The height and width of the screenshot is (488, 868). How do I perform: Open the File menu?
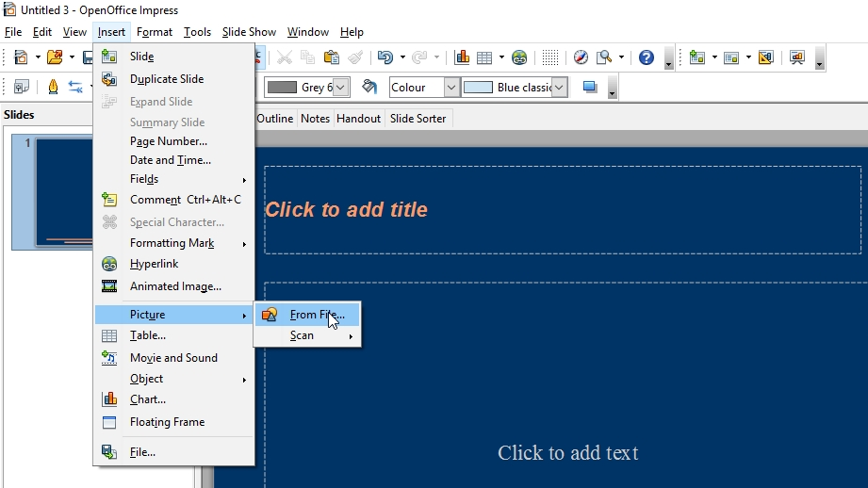coord(13,32)
